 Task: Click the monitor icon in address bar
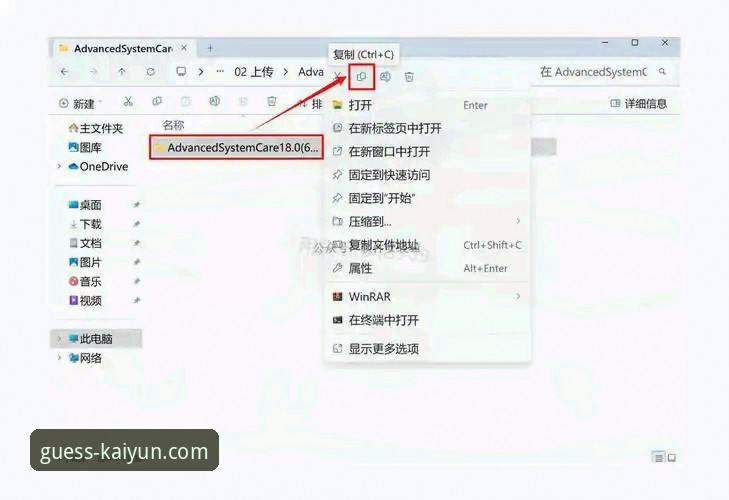pos(181,72)
